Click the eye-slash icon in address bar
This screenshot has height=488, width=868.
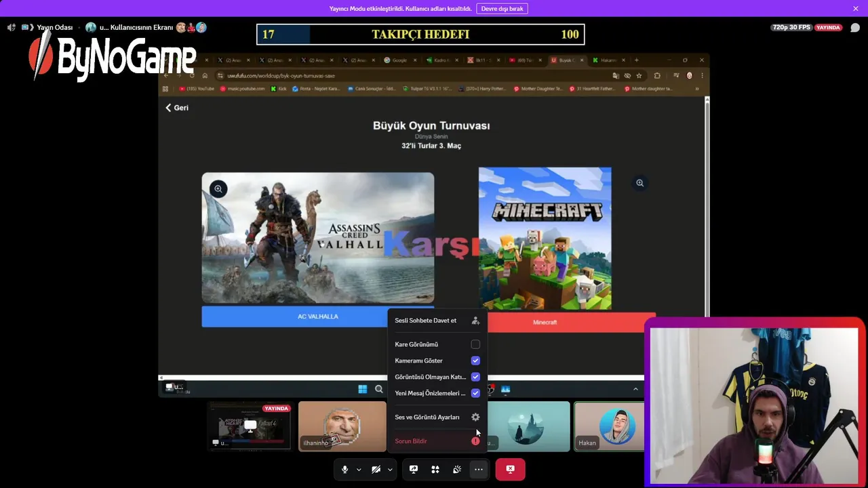tap(627, 76)
